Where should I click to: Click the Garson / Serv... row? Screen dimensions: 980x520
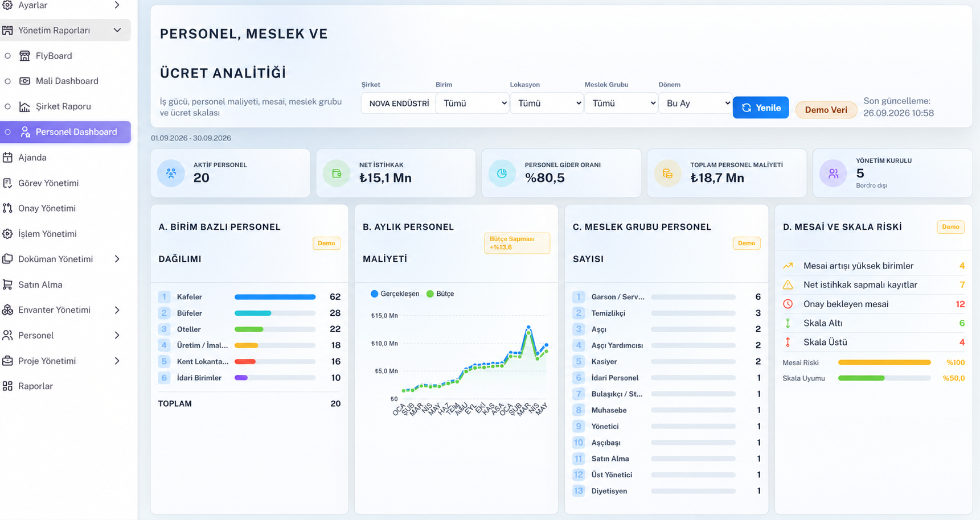666,297
